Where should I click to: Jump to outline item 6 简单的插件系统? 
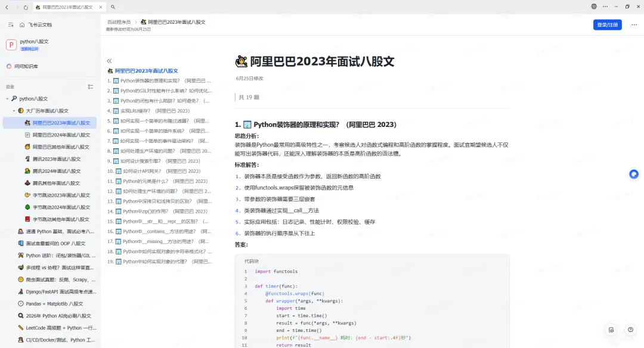(x=165, y=131)
